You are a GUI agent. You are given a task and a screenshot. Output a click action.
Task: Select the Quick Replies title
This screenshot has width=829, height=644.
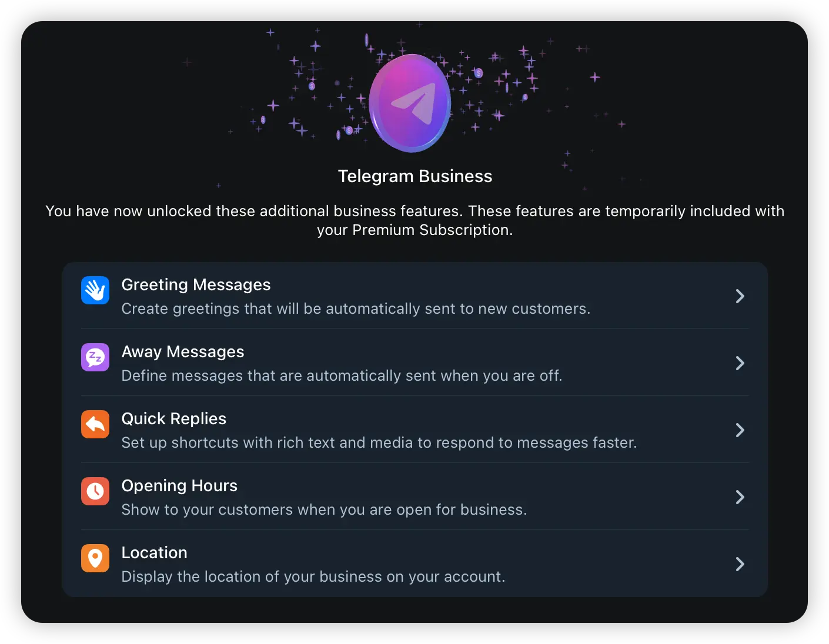[x=174, y=419]
